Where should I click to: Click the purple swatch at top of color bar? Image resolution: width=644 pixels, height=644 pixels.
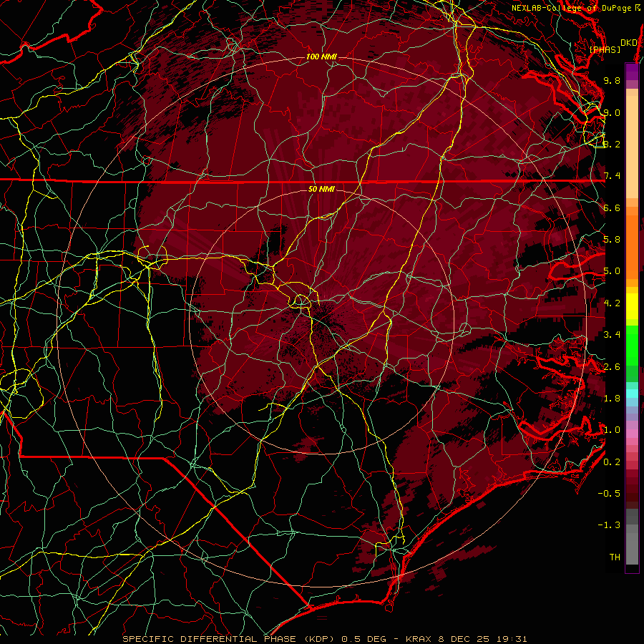(x=632, y=72)
